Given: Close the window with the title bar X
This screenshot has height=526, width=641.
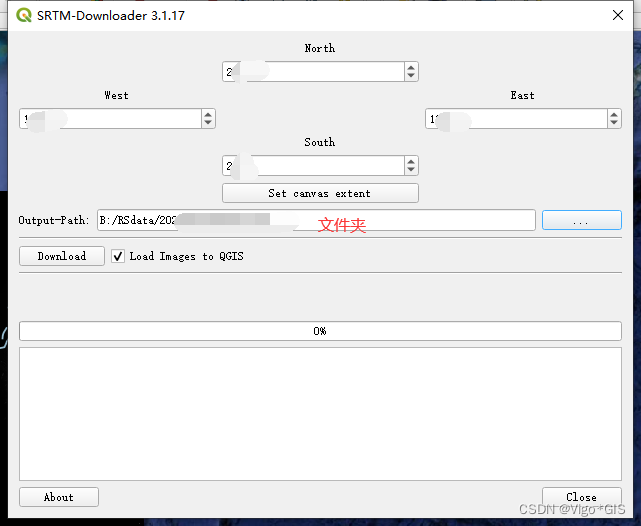Looking at the screenshot, I should pyautogui.click(x=618, y=15).
